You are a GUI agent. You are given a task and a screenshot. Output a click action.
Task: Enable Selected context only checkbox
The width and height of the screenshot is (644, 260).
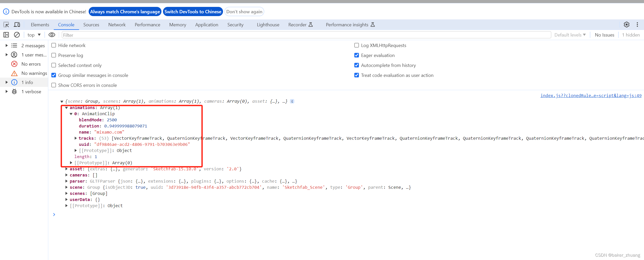[x=54, y=65]
